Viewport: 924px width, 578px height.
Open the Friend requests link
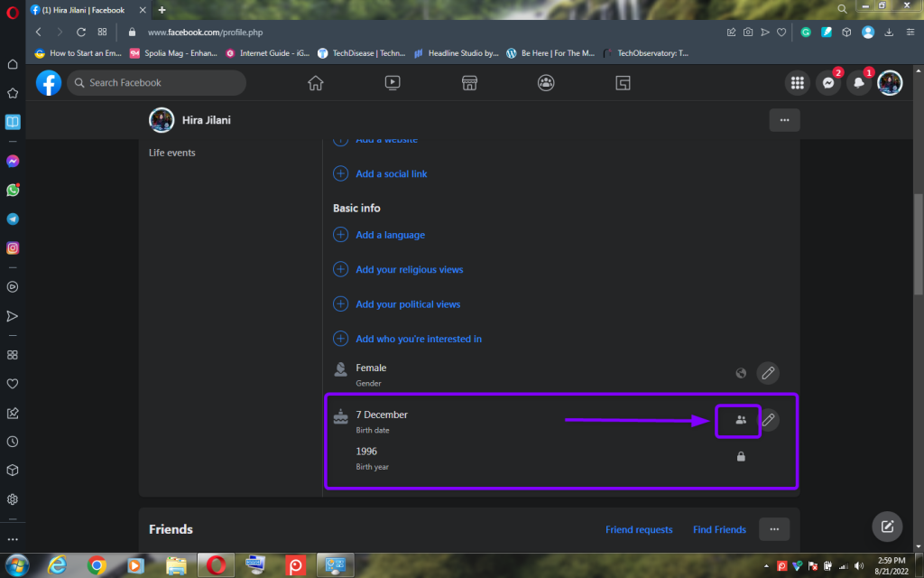(639, 530)
